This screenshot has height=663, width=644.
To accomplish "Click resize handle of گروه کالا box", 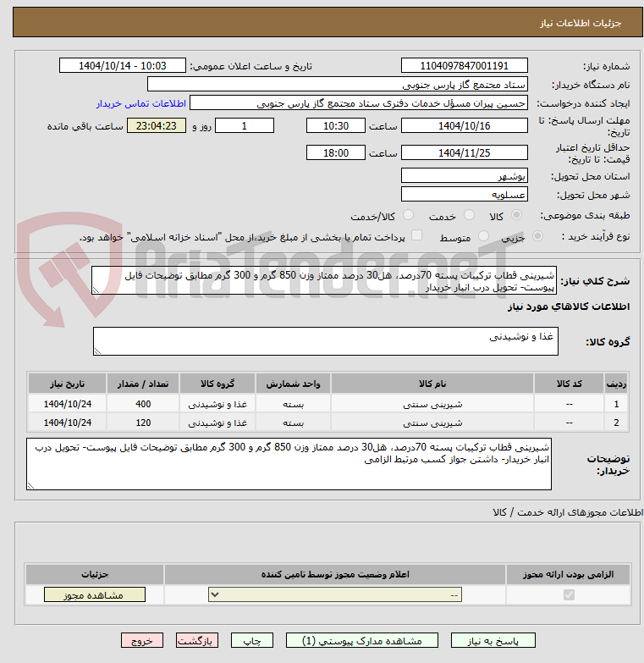I will pos(97,351).
